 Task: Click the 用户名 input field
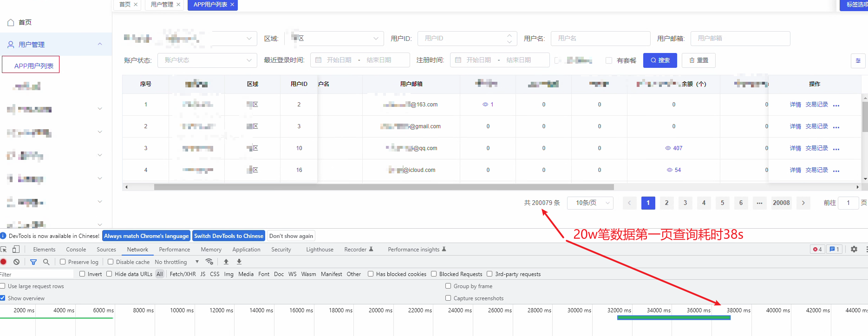[x=600, y=39]
